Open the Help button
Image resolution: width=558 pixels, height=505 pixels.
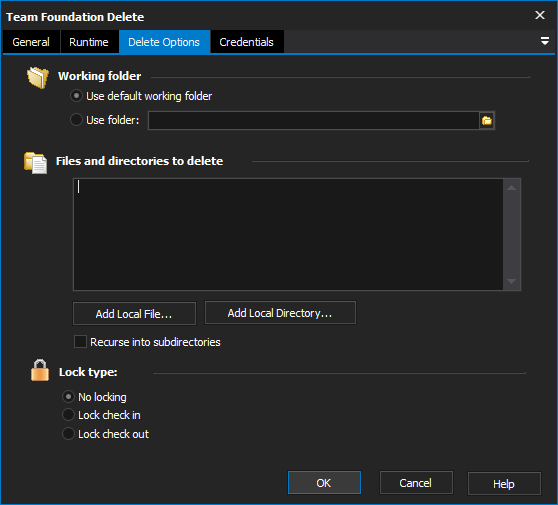504,484
